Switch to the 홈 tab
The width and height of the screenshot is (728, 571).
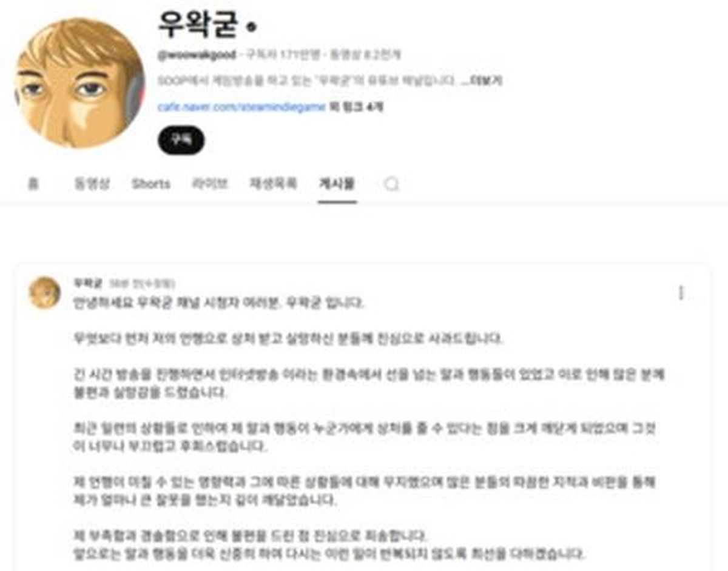click(x=33, y=184)
